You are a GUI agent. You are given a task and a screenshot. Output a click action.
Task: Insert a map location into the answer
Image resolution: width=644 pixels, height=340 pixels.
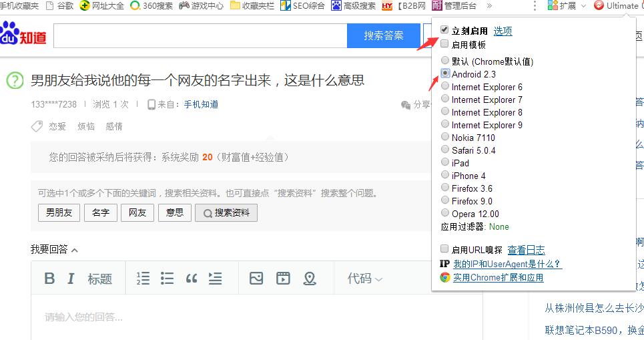coord(309,279)
